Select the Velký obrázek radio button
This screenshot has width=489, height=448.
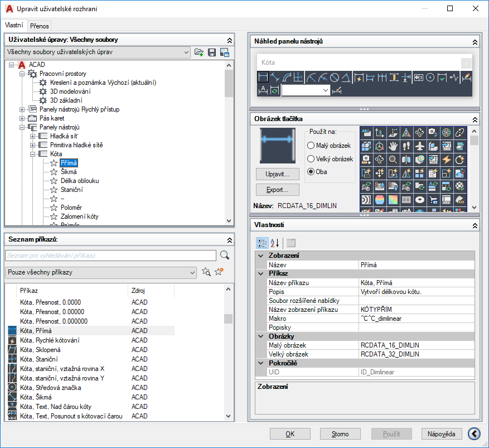click(x=311, y=159)
